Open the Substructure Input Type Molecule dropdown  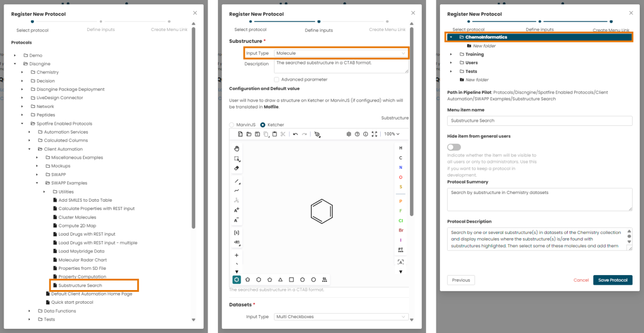click(x=341, y=53)
